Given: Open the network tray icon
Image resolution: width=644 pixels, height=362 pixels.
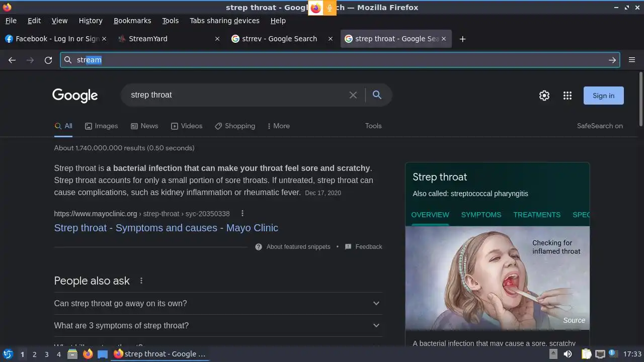Looking at the screenshot, I should coord(600,354).
